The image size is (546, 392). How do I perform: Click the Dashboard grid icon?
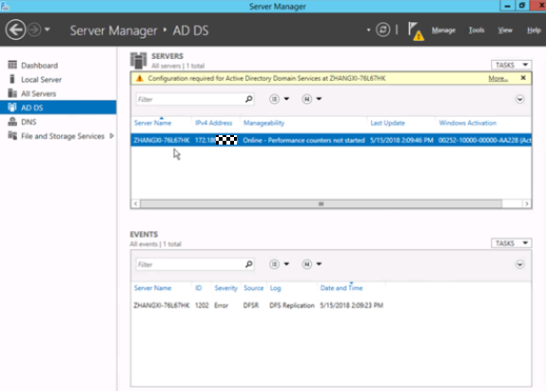click(x=12, y=65)
